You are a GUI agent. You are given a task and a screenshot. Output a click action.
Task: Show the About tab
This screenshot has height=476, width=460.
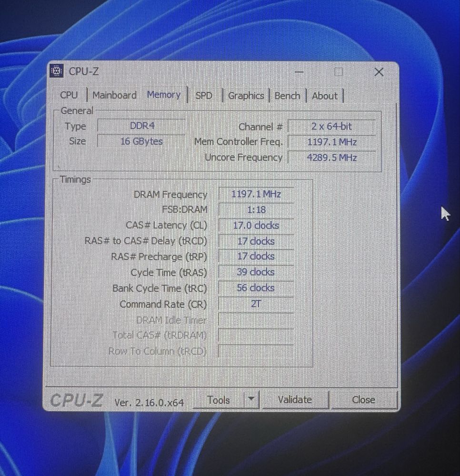pyautogui.click(x=325, y=96)
